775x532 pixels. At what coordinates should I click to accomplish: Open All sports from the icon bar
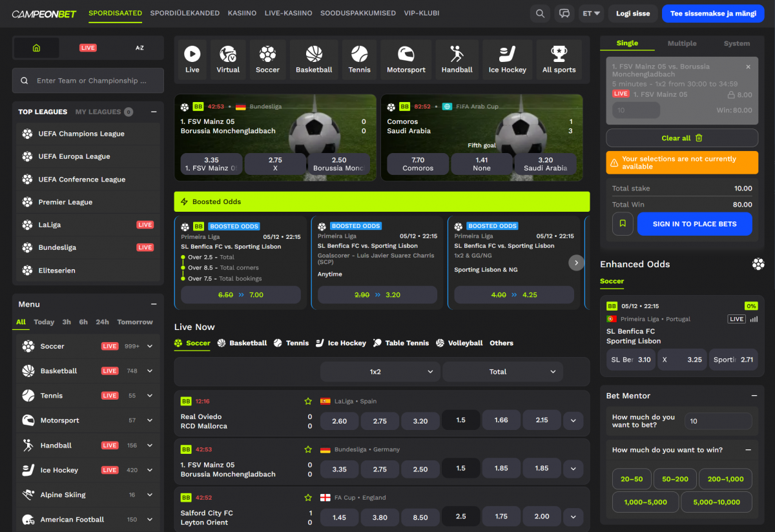point(559,59)
